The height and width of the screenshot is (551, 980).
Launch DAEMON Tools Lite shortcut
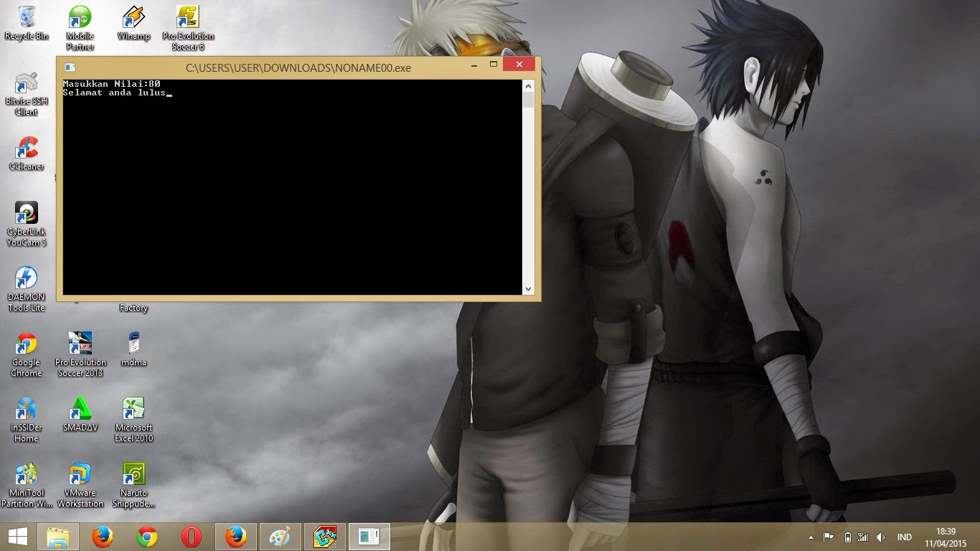click(27, 289)
